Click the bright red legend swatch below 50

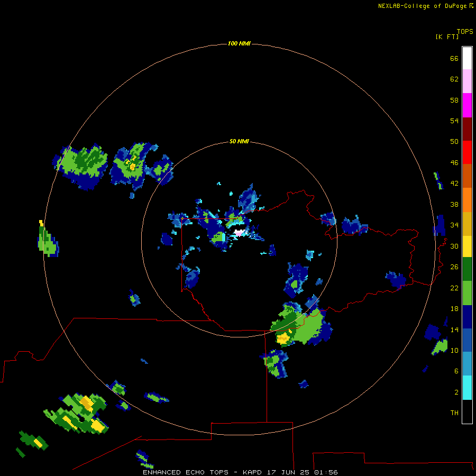coord(467,152)
